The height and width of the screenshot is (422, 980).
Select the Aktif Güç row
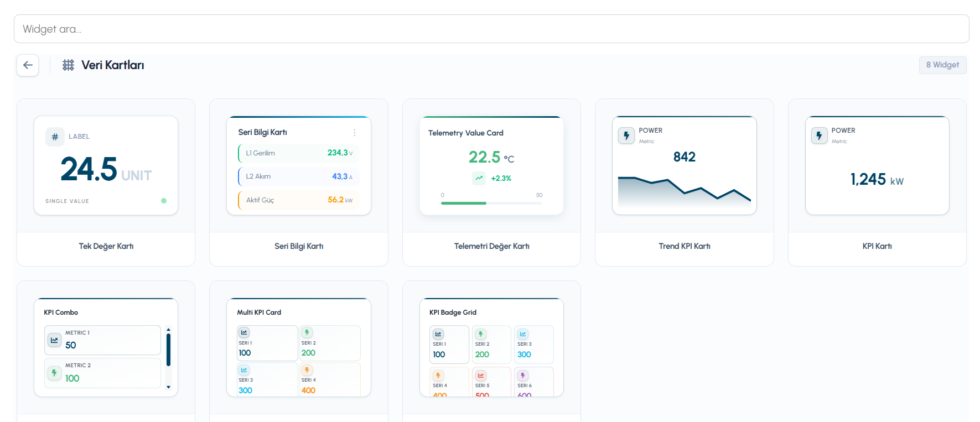(299, 200)
